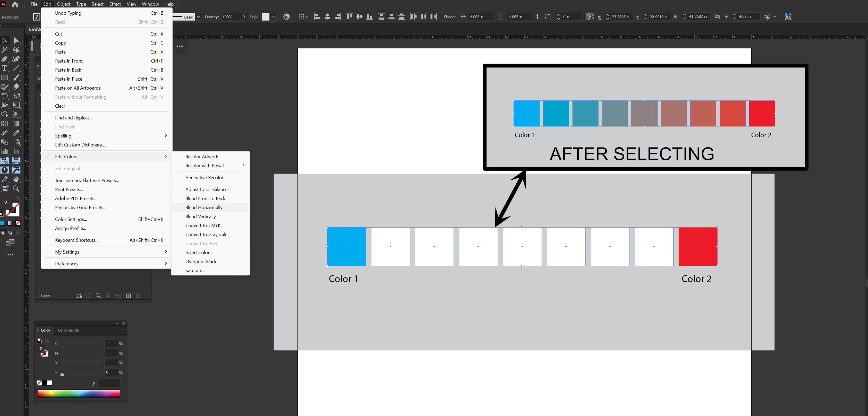The image size is (868, 416).
Task: Select the Pen tool
Action: coord(5,59)
